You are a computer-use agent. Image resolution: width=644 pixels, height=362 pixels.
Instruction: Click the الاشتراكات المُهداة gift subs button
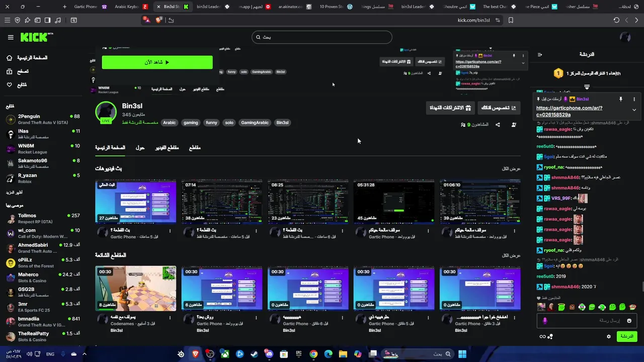[x=450, y=108]
